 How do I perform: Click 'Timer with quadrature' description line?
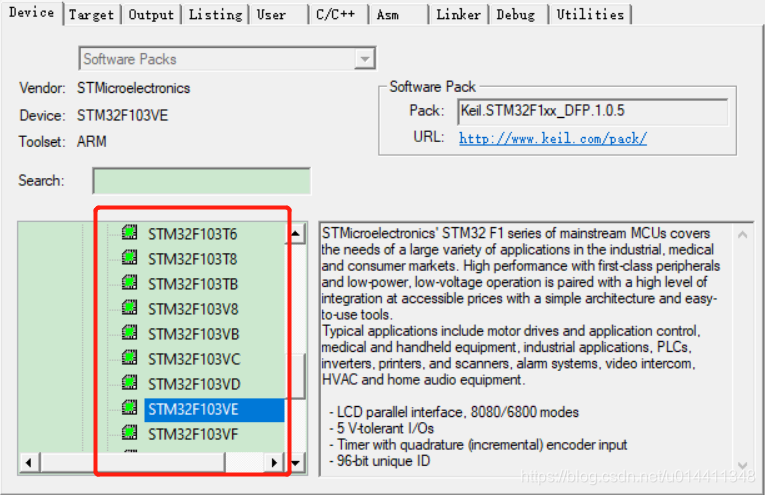click(x=478, y=445)
